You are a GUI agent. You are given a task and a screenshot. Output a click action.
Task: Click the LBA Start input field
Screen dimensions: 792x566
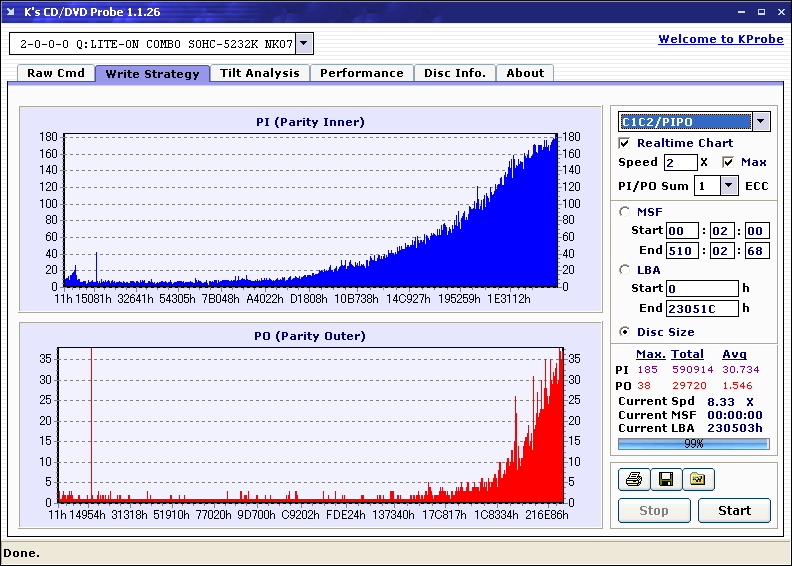[702, 288]
